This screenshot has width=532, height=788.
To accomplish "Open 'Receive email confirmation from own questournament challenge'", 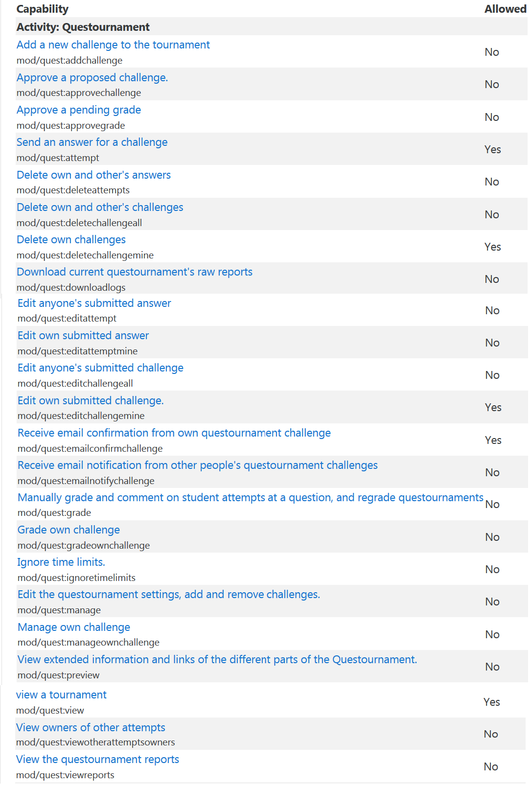I will pyautogui.click(x=174, y=433).
